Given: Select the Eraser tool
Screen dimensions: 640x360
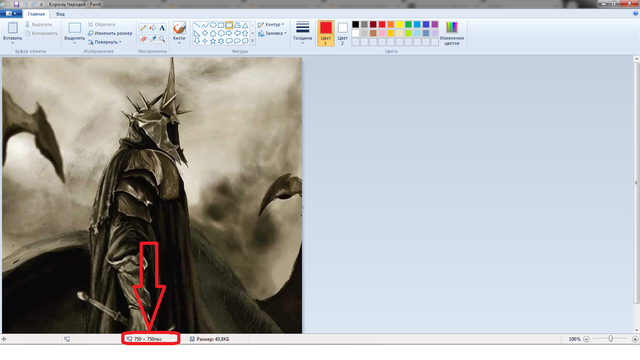Looking at the screenshot, I should [143, 39].
